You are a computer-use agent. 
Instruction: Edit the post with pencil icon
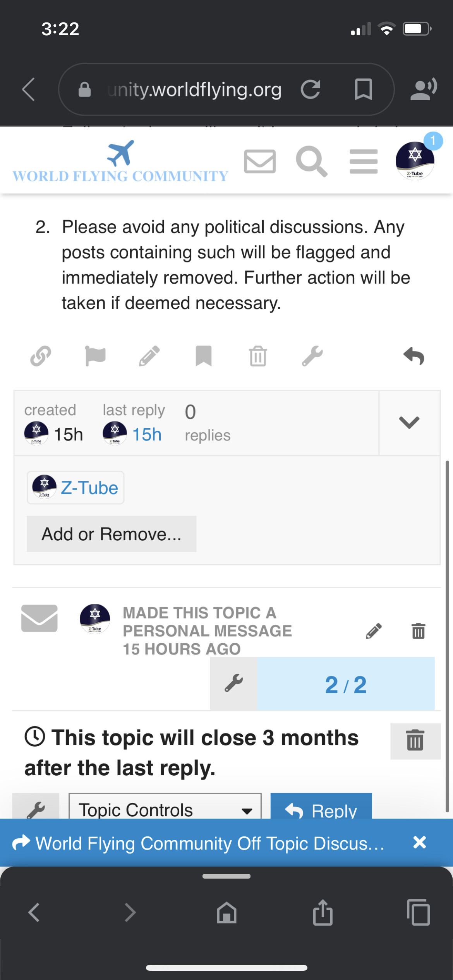(x=149, y=356)
